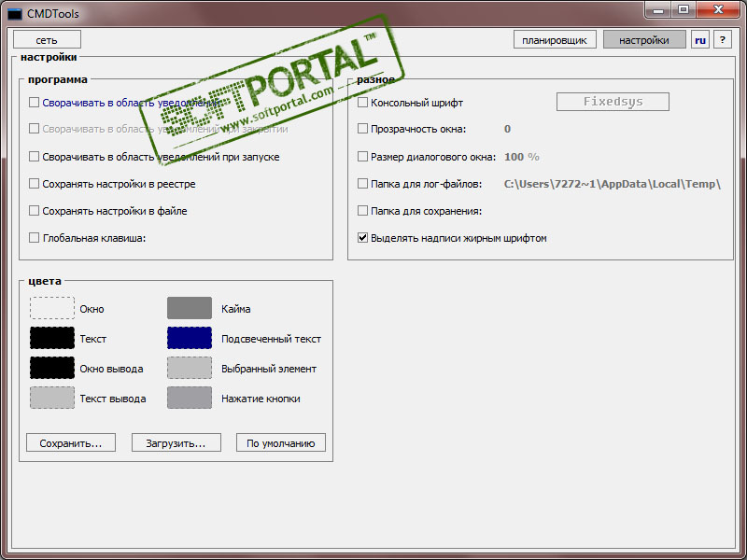Pick the Текст color swatch

[x=52, y=338]
